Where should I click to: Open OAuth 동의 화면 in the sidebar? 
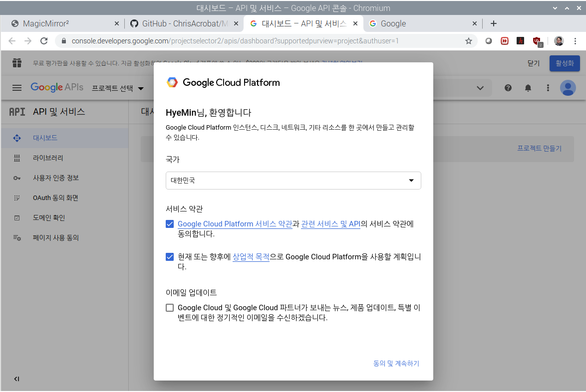point(64,198)
